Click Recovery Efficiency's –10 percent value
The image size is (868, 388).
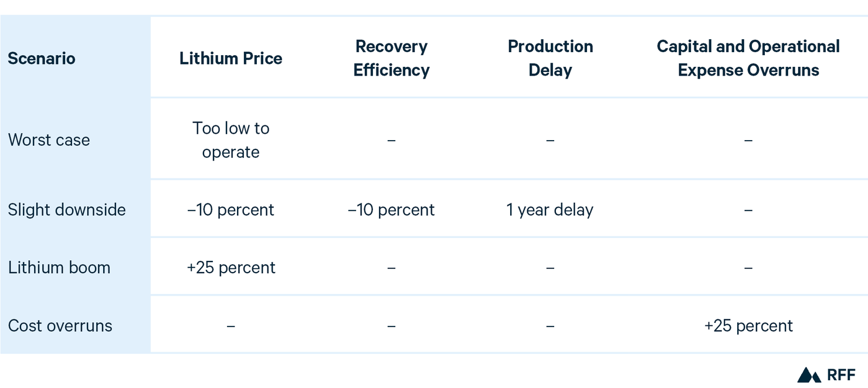pyautogui.click(x=391, y=210)
